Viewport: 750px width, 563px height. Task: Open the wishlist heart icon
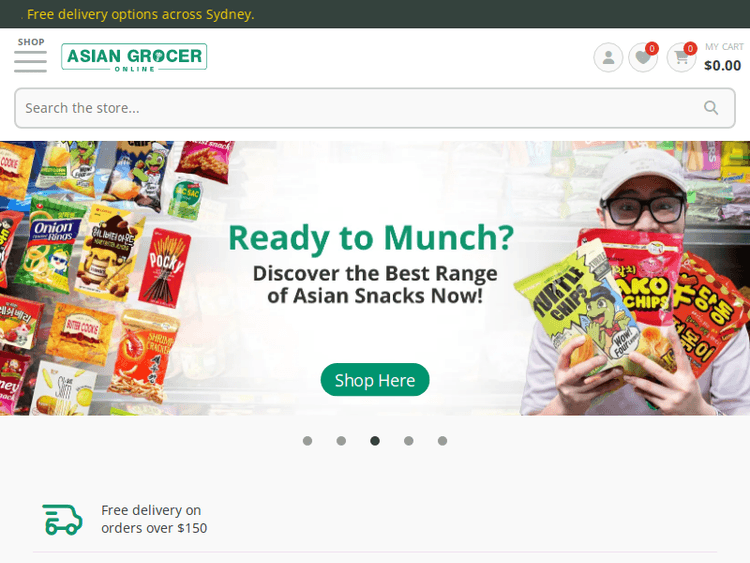coord(642,58)
